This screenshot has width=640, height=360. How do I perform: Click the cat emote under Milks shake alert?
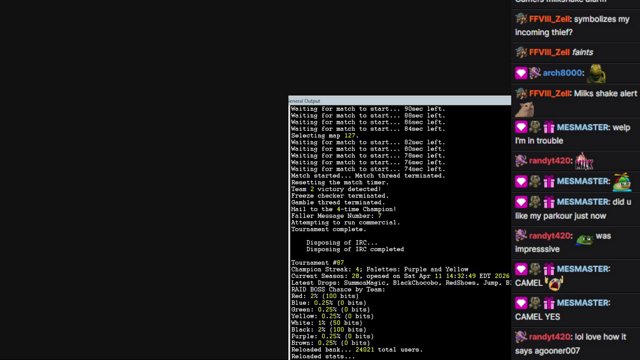tap(524, 109)
